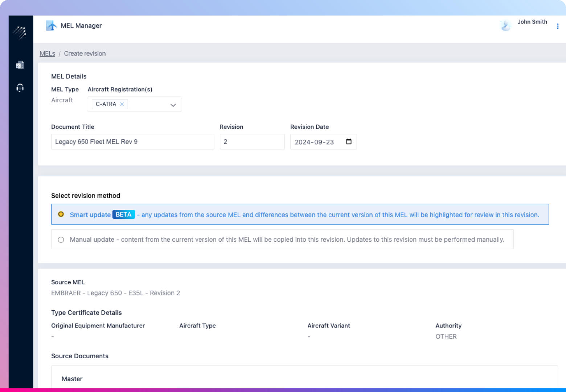
Task: Open the three-dot user menu
Action: pos(558,26)
